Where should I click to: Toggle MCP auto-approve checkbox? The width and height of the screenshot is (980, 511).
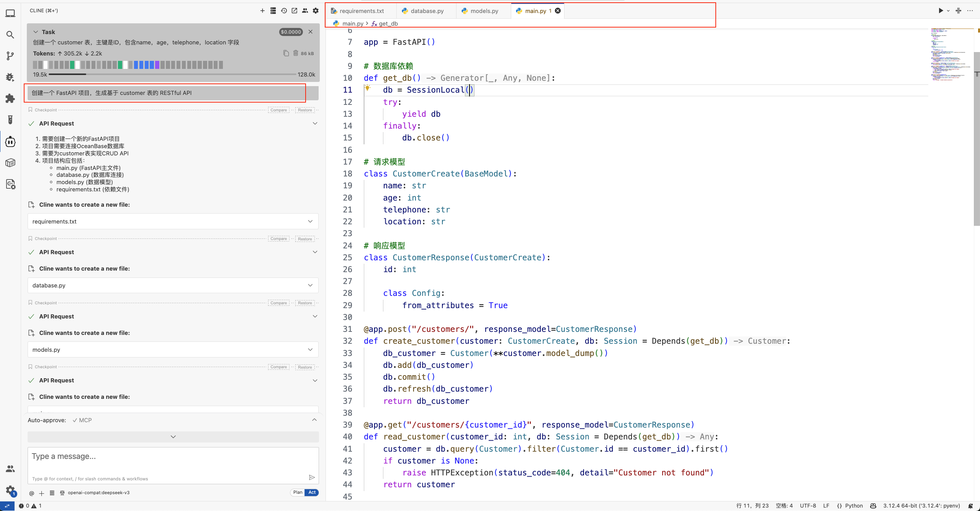75,420
